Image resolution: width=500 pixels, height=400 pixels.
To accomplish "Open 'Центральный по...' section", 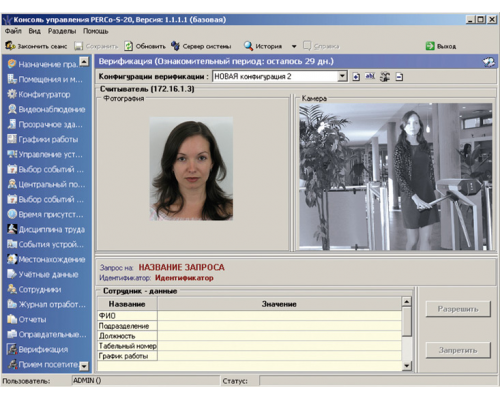I will point(46,184).
